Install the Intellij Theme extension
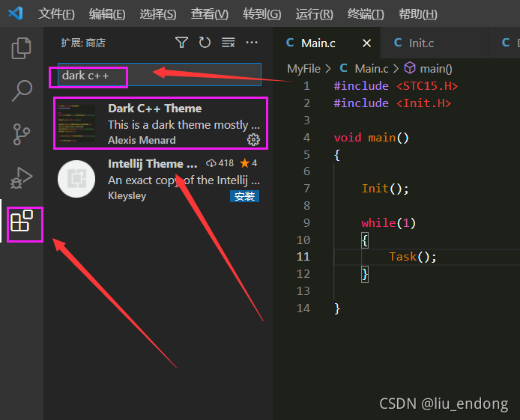This screenshot has height=420, width=520. click(244, 196)
